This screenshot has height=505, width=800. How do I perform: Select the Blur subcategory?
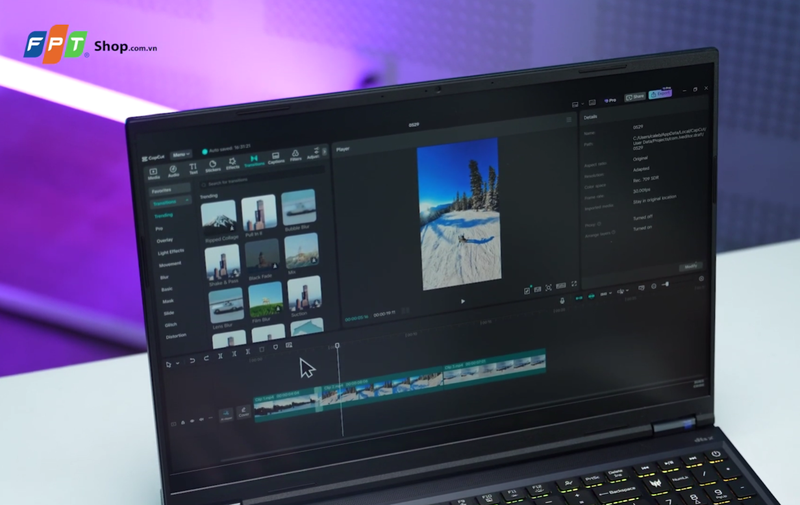coord(164,277)
